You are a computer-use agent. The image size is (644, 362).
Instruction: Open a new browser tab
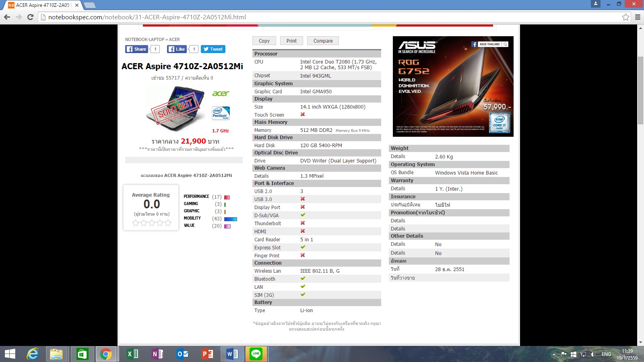click(89, 5)
